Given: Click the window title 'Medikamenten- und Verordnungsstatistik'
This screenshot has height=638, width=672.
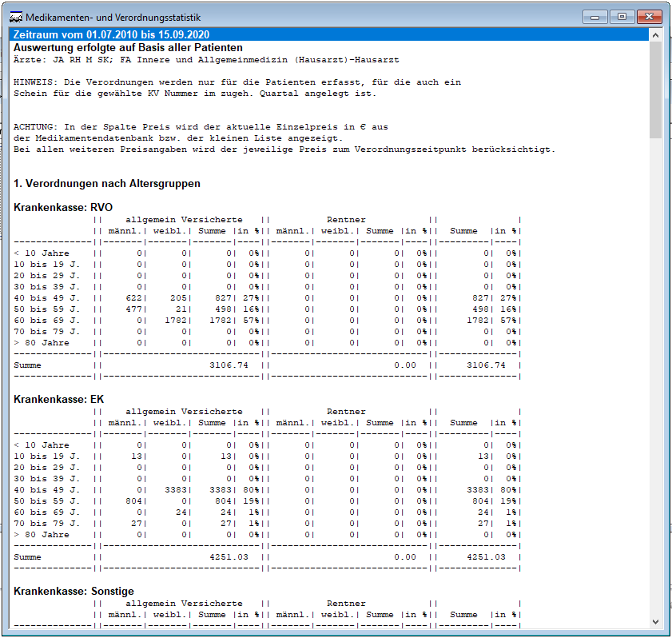Looking at the screenshot, I should pos(113,18).
